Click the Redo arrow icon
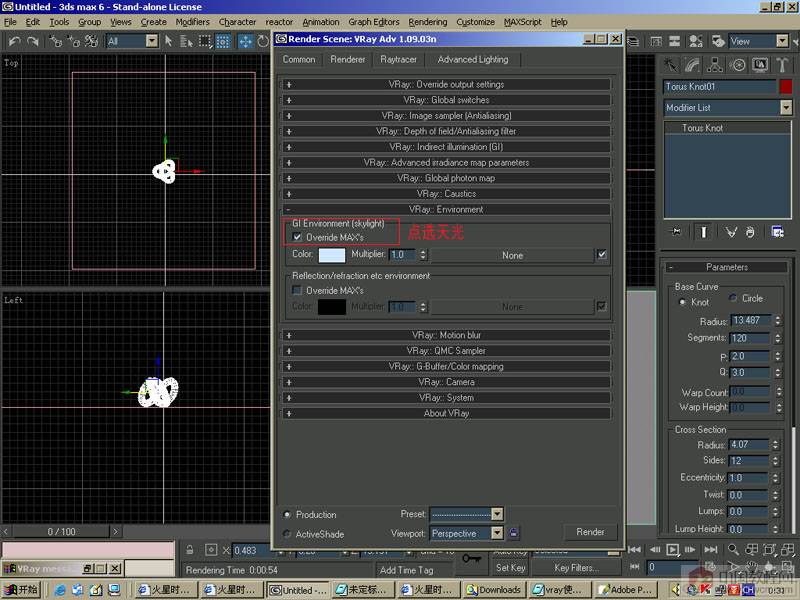 [x=33, y=41]
